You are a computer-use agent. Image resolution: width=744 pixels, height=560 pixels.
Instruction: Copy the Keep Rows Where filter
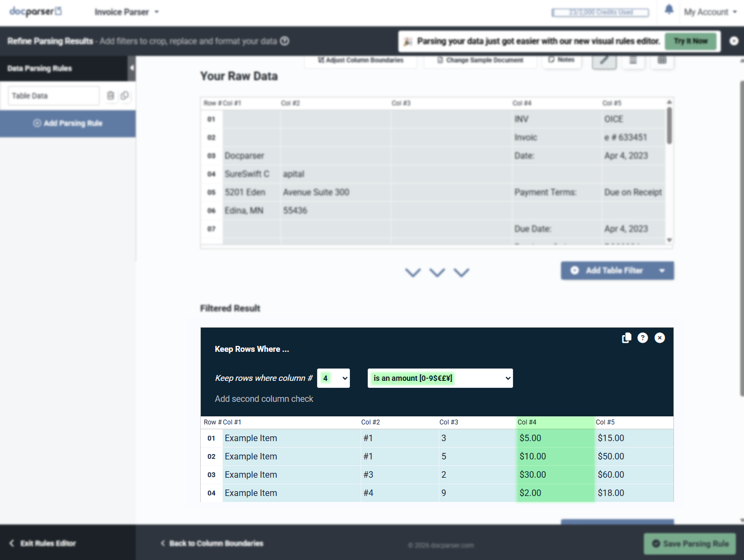click(626, 338)
